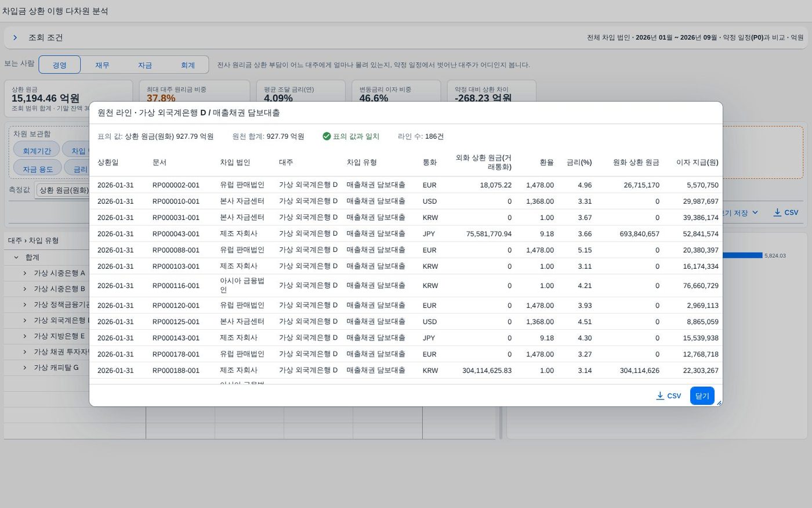Click document cell RP000002-001
This screenshot has height=508, width=812.
(176, 185)
